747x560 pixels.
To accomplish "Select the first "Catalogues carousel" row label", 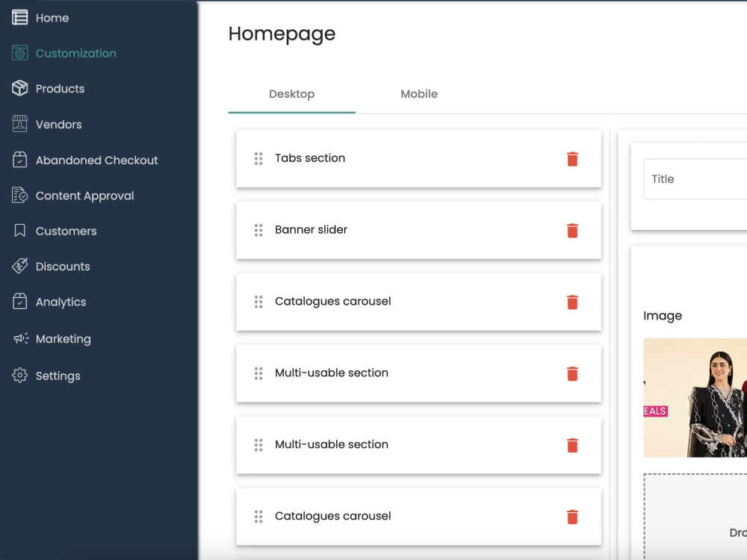I will pyautogui.click(x=332, y=302).
